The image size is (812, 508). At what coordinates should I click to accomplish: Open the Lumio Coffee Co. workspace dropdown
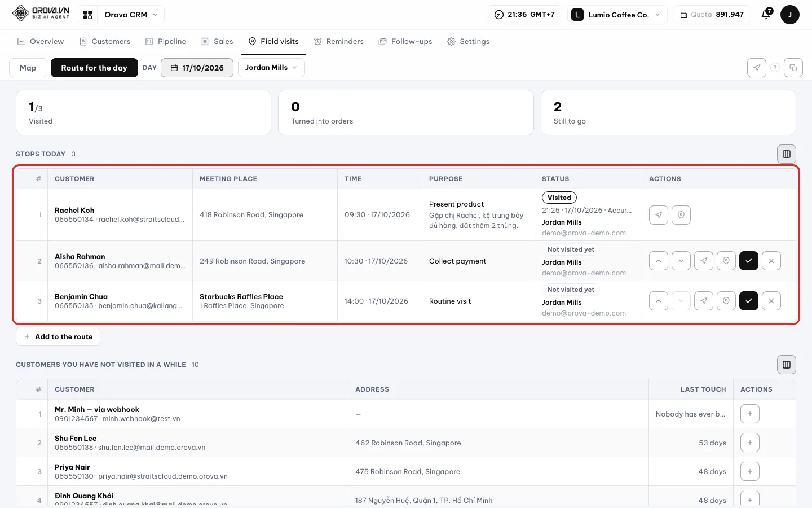(616, 15)
